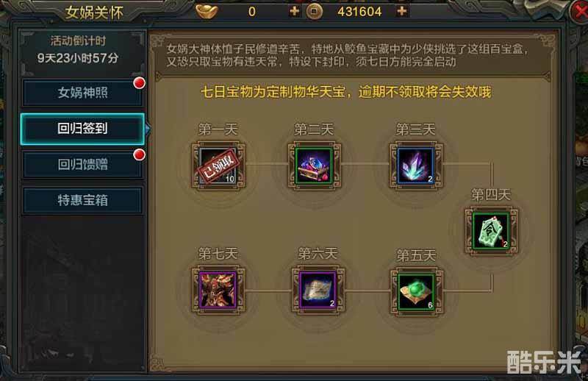
Task: Open the 特惠宝箱 tab
Action: [x=82, y=200]
